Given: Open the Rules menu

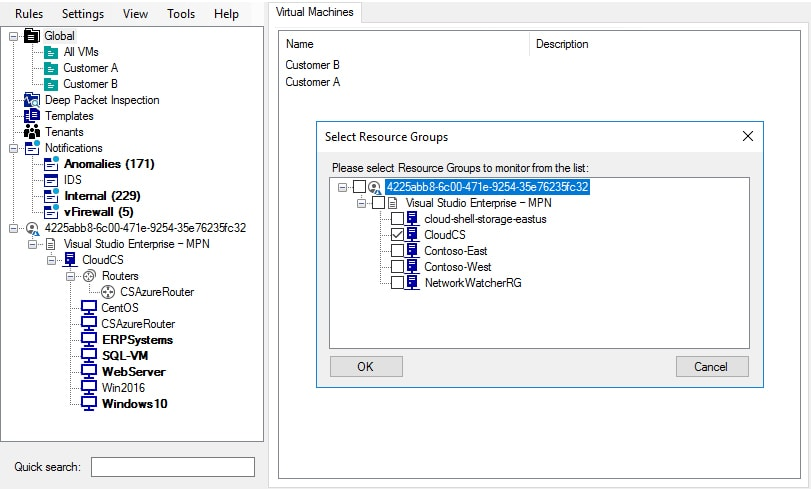Looking at the screenshot, I should coord(29,14).
